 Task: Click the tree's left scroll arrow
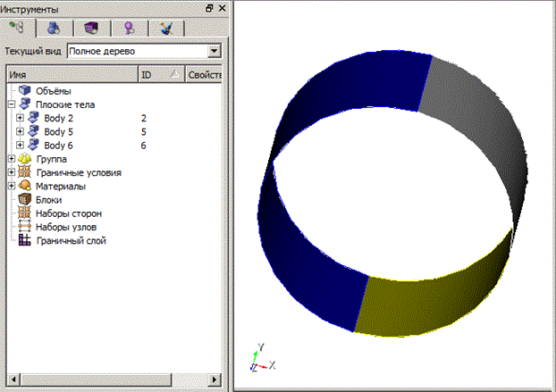(x=13, y=380)
